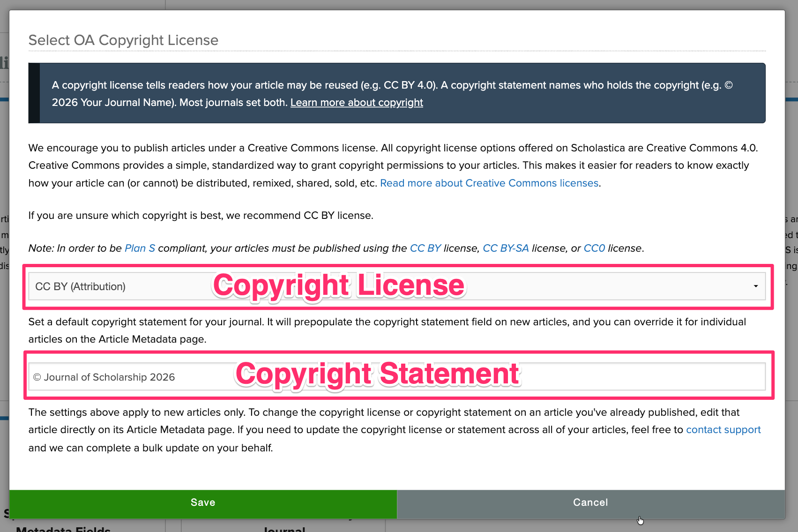Open Read more about Creative Commons licenses
Image resolution: width=798 pixels, height=532 pixels.
489,183
